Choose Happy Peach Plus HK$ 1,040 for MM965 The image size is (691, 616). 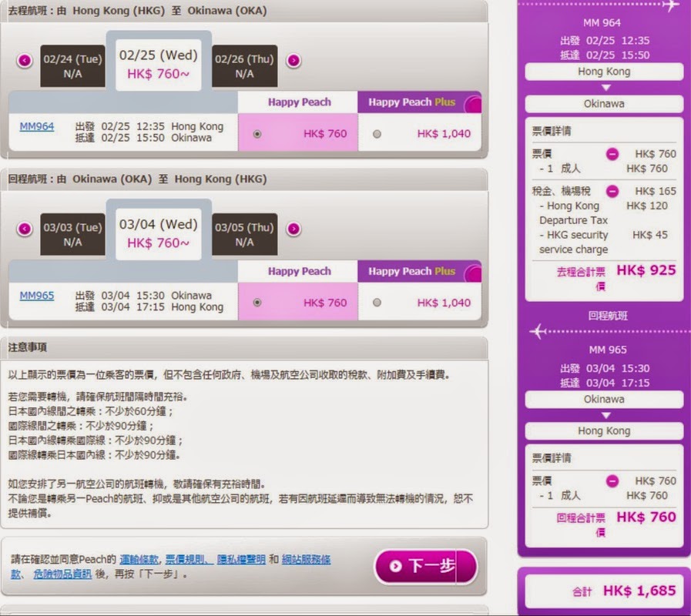tap(377, 303)
